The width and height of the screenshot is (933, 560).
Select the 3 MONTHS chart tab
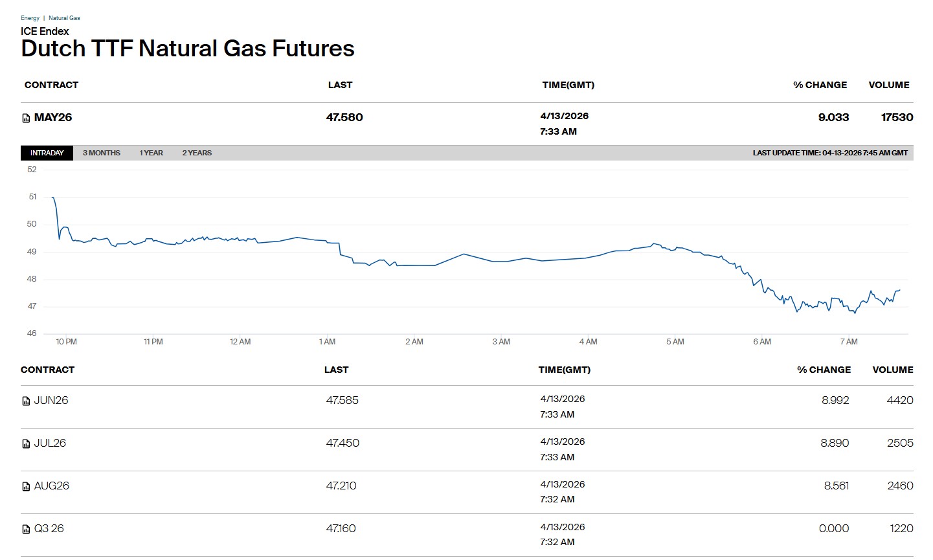coord(102,153)
